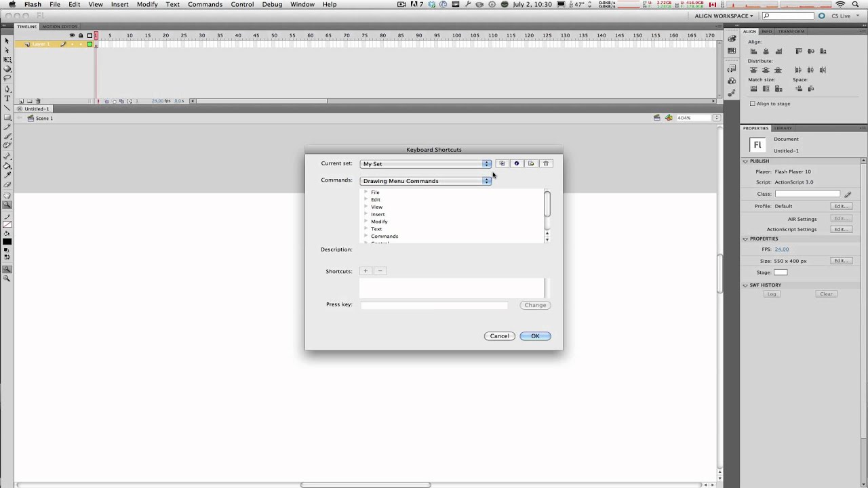868x488 pixels.
Task: Toggle lock all layers icon
Action: click(81, 35)
